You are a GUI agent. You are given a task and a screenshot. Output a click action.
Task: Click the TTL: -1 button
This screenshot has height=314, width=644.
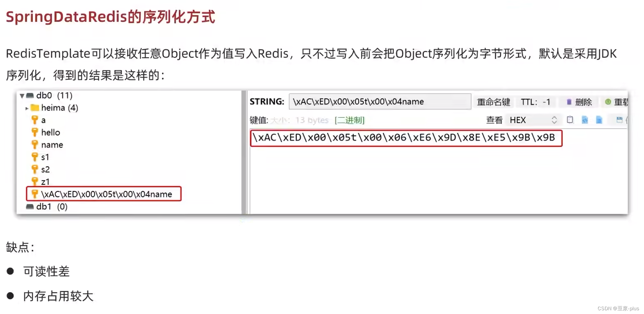tap(535, 102)
